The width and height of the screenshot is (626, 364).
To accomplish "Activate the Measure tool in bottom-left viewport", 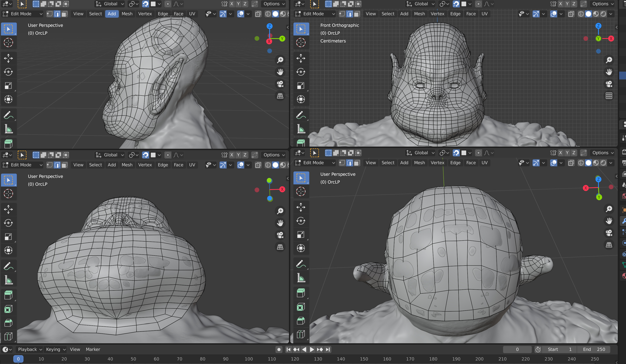I will [x=8, y=280].
